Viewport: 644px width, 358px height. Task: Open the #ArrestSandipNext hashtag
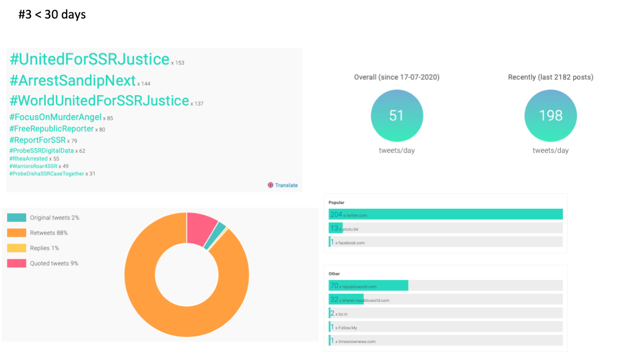[72, 81]
